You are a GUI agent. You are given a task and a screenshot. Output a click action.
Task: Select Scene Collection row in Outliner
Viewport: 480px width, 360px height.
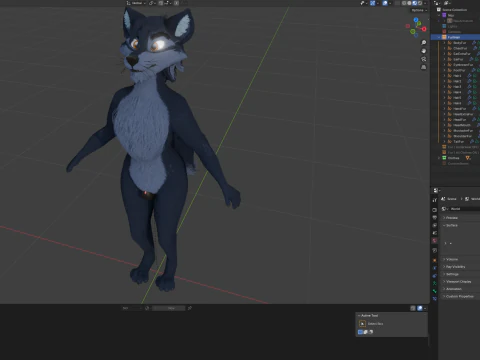pyautogui.click(x=455, y=10)
